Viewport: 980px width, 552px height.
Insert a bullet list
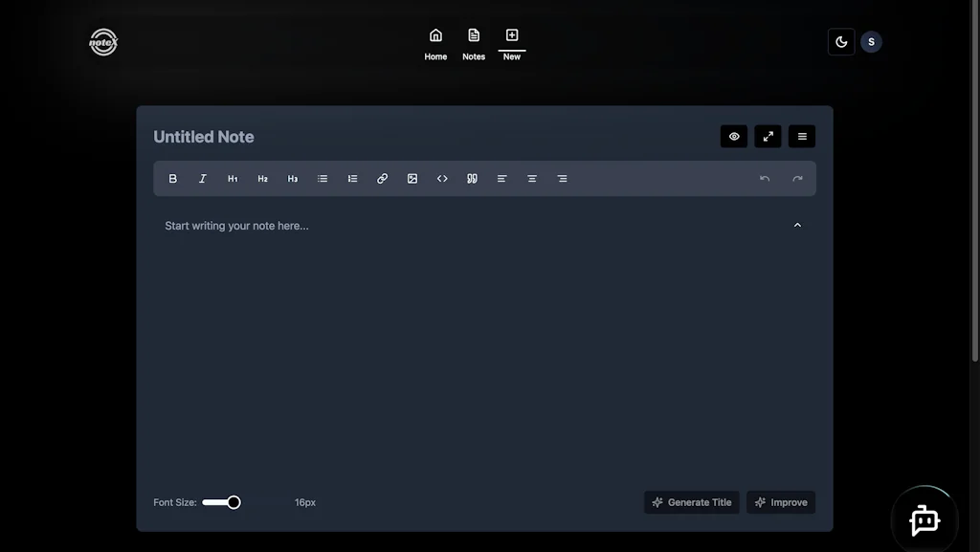pyautogui.click(x=322, y=178)
